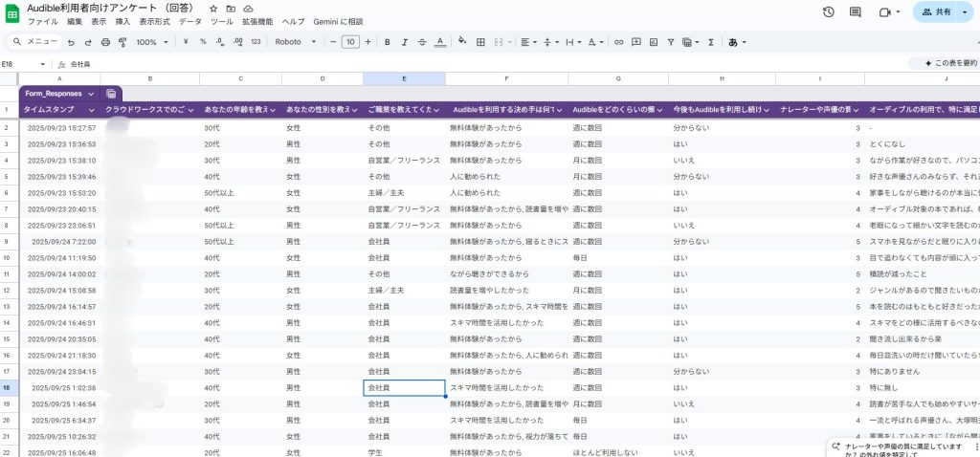Open filter arrow on あなたの年齢 column
The image size is (980, 457).
[273, 110]
